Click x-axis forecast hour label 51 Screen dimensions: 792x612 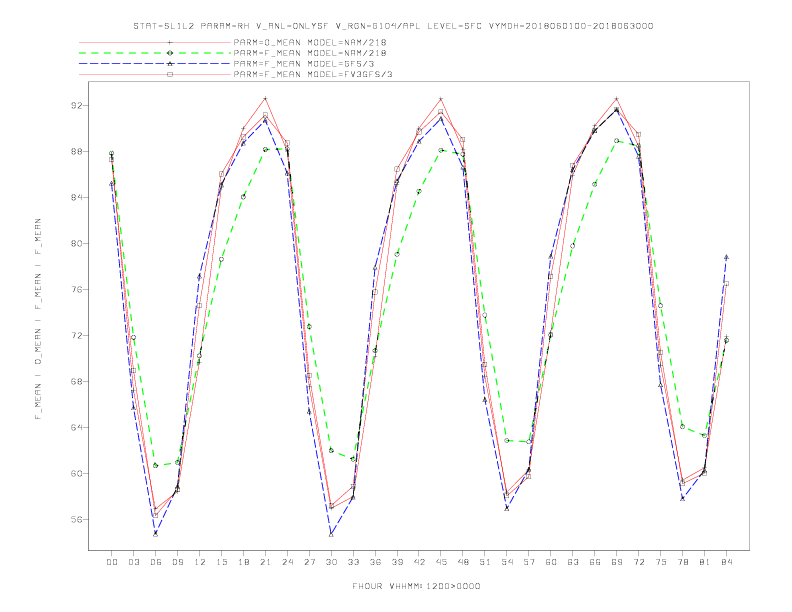[485, 562]
